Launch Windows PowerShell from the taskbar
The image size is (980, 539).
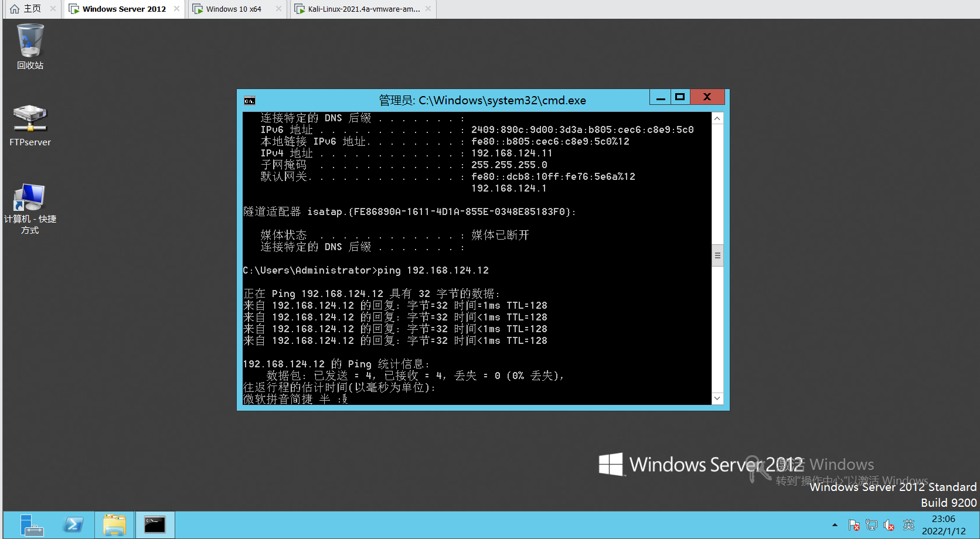click(x=73, y=525)
